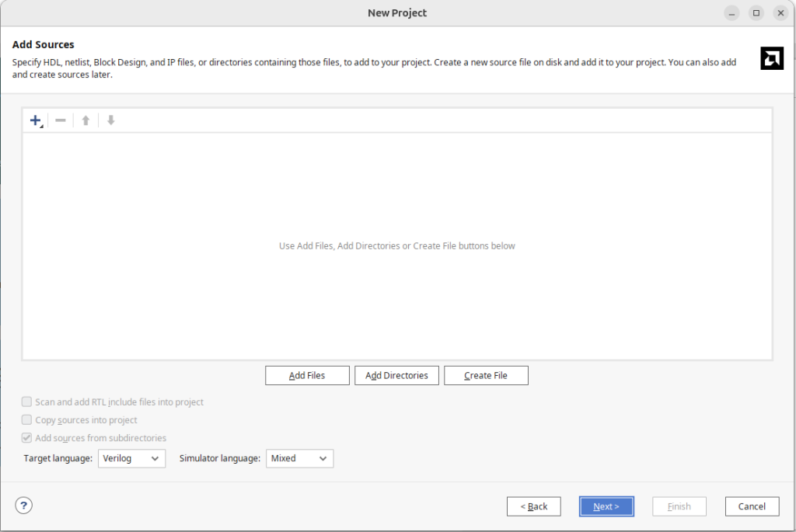This screenshot has height=532, width=796.
Task: Go back with the Back button
Action: (533, 506)
